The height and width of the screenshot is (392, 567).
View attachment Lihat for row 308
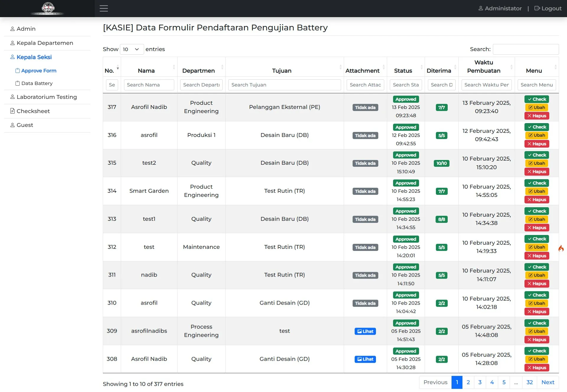(x=365, y=359)
